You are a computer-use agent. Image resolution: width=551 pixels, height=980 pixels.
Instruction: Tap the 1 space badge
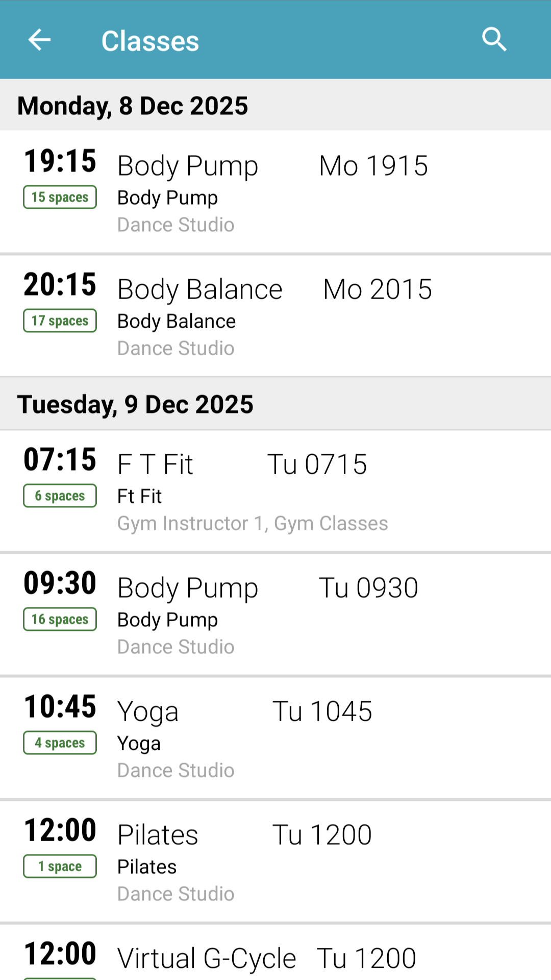point(60,866)
